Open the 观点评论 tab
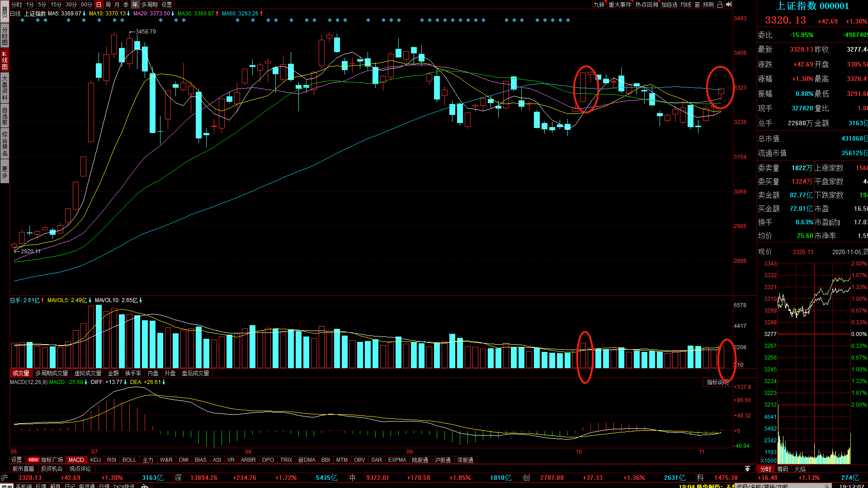The width and height of the screenshot is (868, 488). coord(80,469)
